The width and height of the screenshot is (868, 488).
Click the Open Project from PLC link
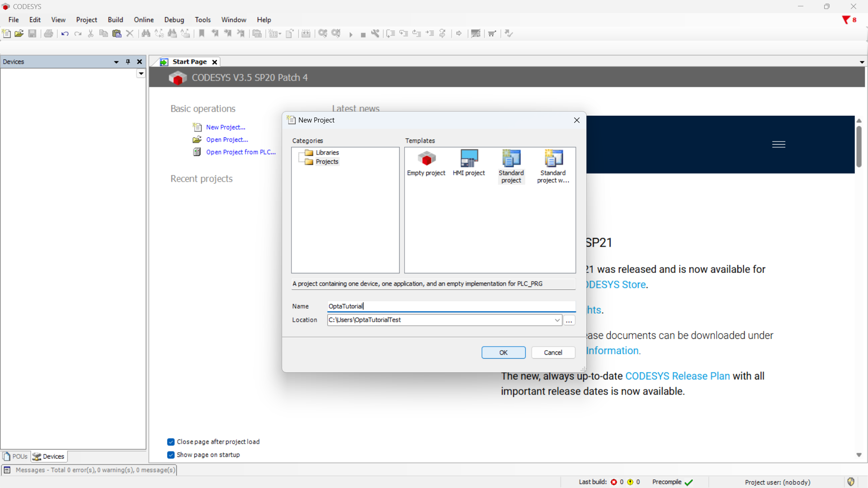[x=241, y=152]
